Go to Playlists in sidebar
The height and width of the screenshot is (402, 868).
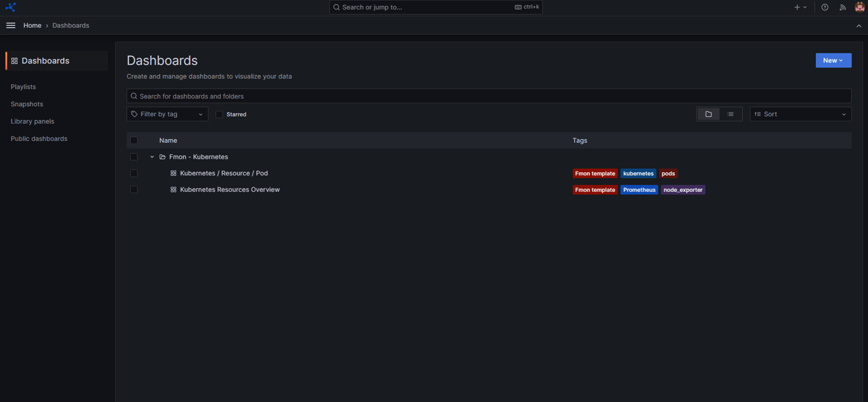(x=24, y=87)
